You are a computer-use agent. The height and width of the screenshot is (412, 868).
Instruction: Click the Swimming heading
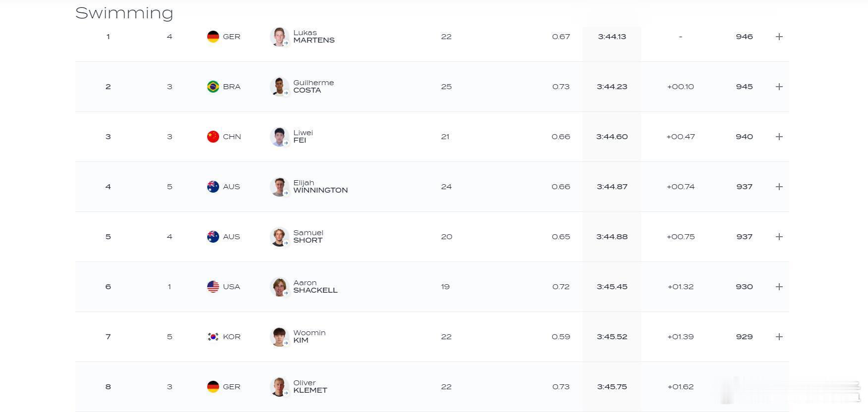124,13
